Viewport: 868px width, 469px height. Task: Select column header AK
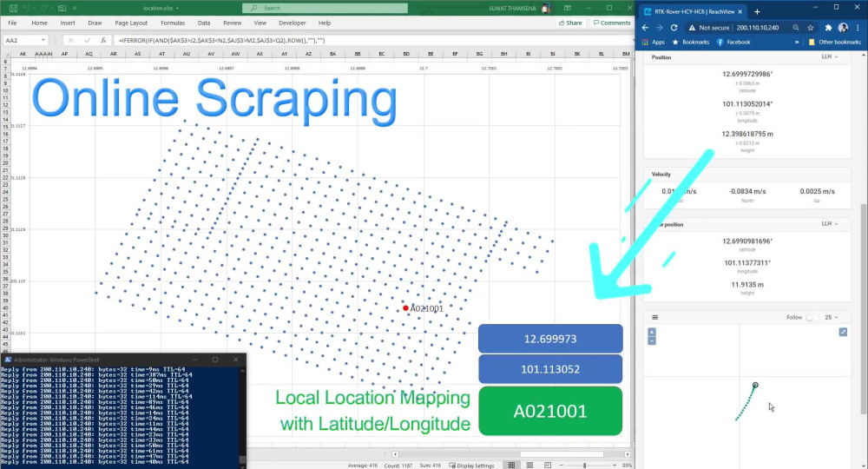[23, 54]
